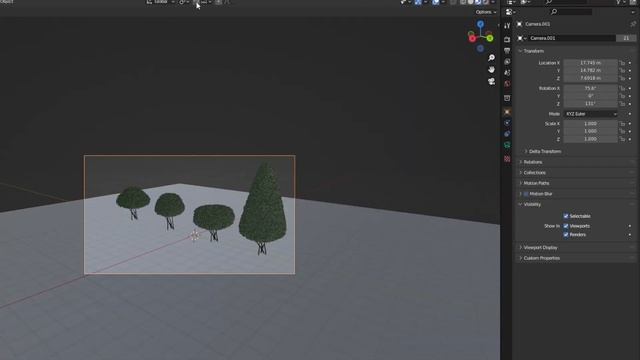
Task: Click the Rotation X value field
Action: pos(591,88)
